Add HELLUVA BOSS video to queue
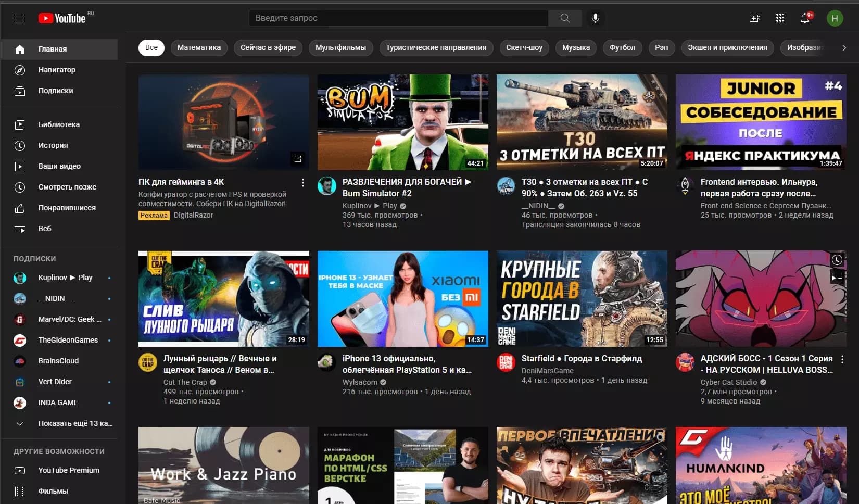The width and height of the screenshot is (859, 504). (x=837, y=276)
